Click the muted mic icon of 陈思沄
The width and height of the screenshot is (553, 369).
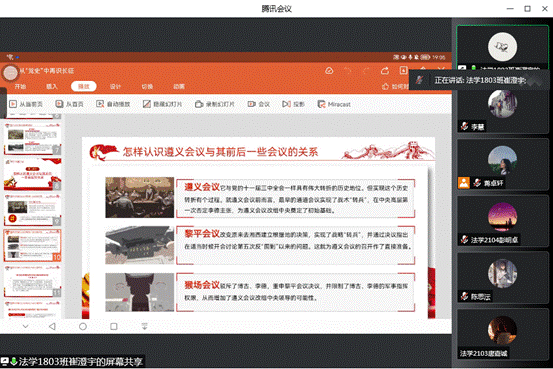464,296
